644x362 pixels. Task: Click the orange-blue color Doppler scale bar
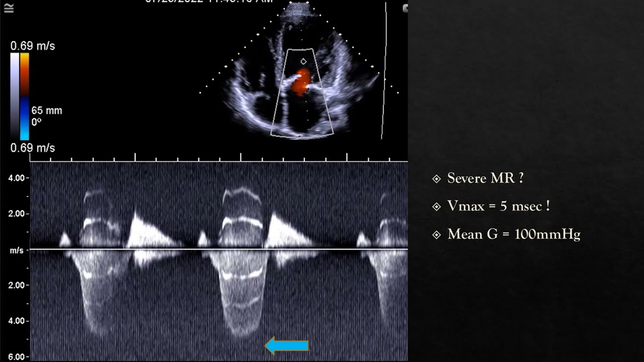[25, 96]
